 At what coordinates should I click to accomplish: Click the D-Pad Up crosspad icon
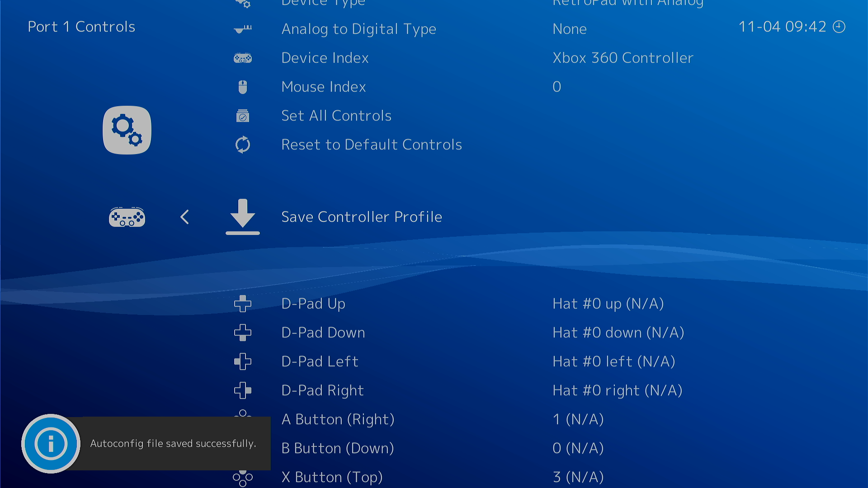click(242, 304)
